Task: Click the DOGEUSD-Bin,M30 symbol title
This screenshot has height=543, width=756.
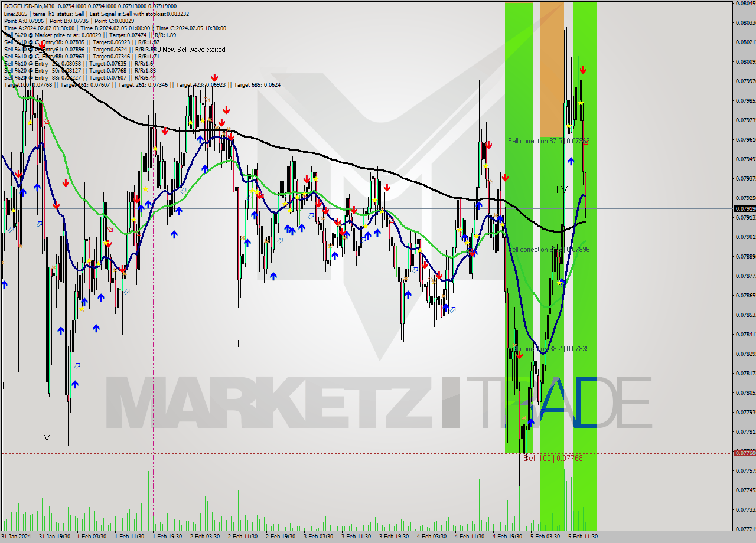Action: [29, 6]
